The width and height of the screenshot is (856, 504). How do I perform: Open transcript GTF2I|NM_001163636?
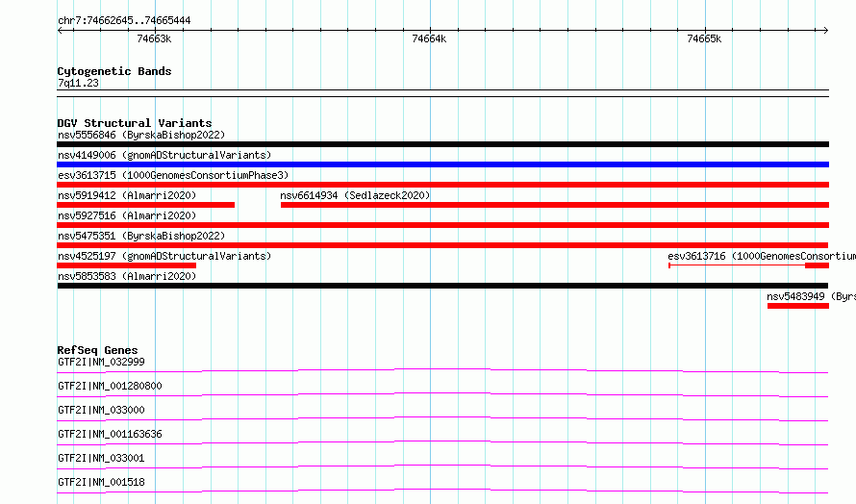point(110,434)
